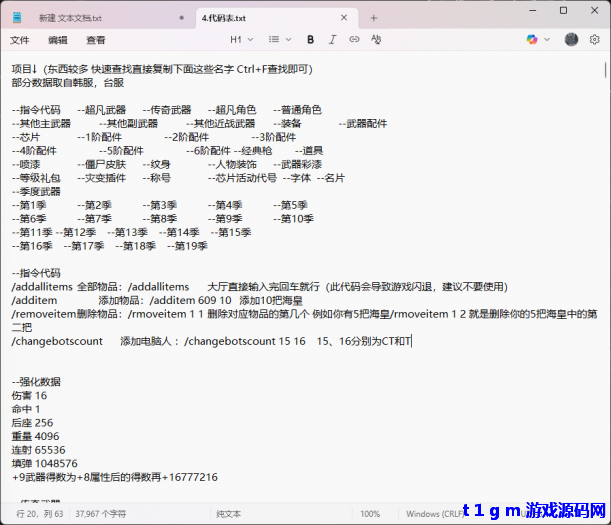Screen dimensions: 611x525
Task: Click the vertical scrollbar on the right
Action: 605,280
